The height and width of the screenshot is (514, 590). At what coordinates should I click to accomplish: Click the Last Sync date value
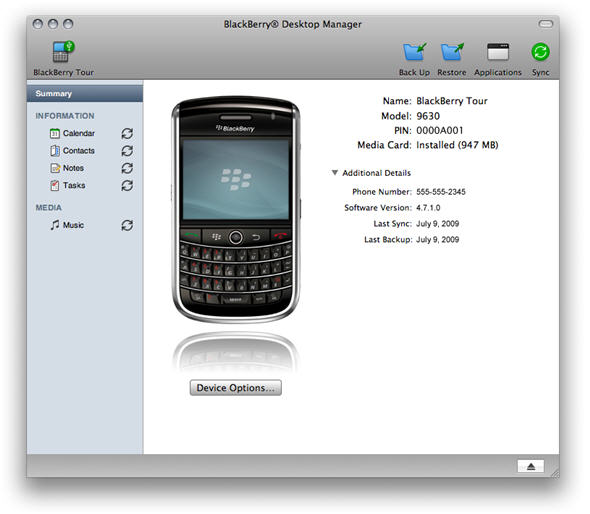click(437, 224)
